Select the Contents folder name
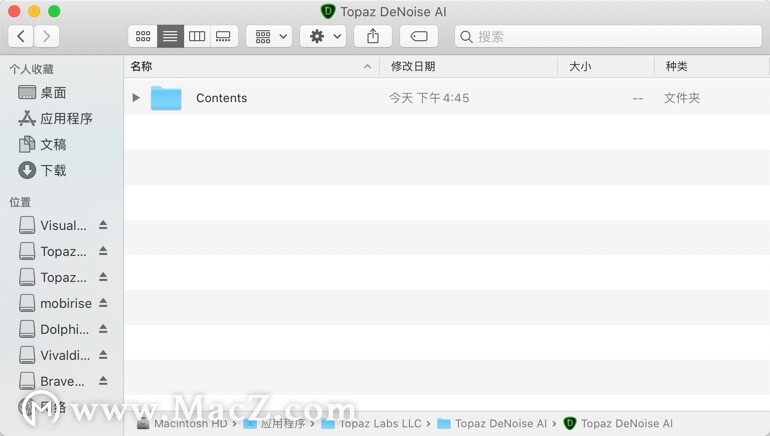The width and height of the screenshot is (770, 436). click(x=221, y=98)
